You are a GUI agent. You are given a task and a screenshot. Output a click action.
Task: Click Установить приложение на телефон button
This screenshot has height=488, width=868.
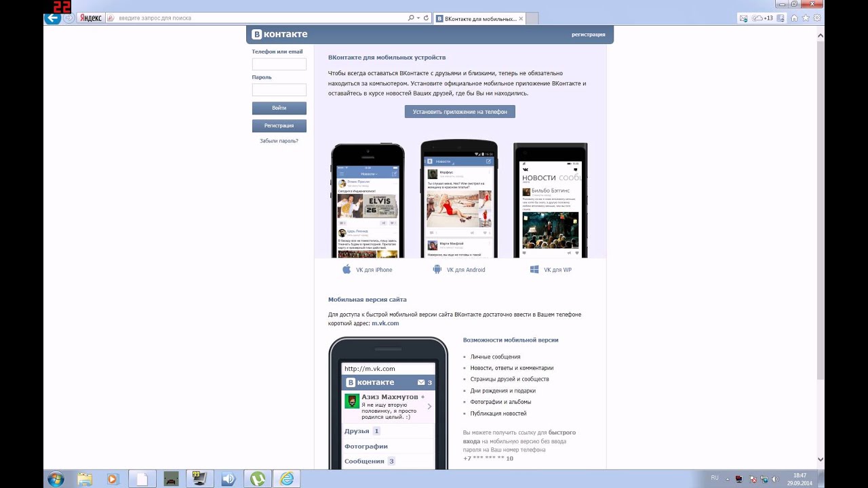[x=460, y=111]
